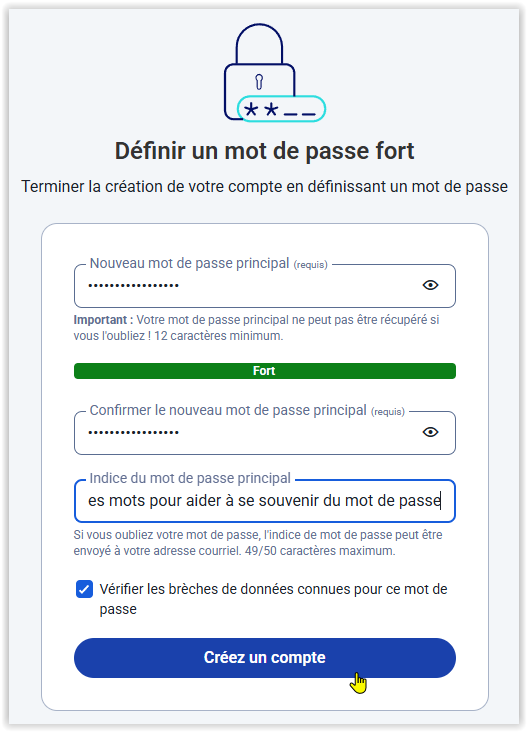Focus the Nouveau mot de passe principal field
527x732 pixels.
[265, 286]
